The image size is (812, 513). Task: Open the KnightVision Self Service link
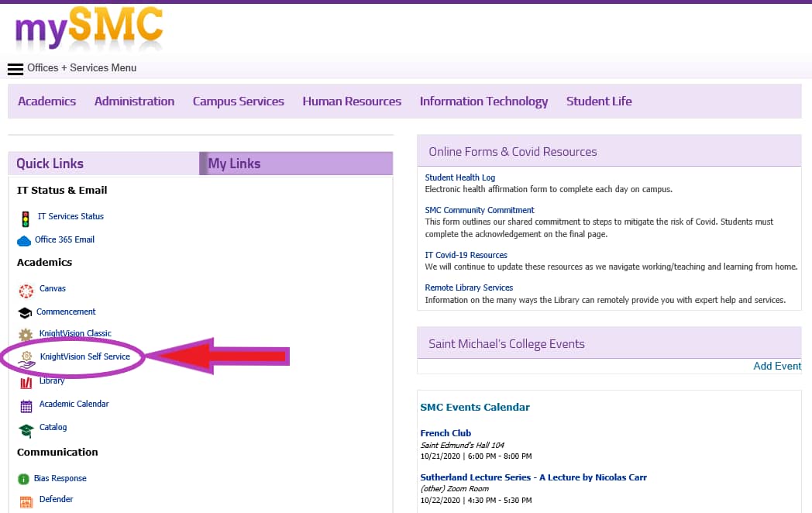tap(85, 356)
